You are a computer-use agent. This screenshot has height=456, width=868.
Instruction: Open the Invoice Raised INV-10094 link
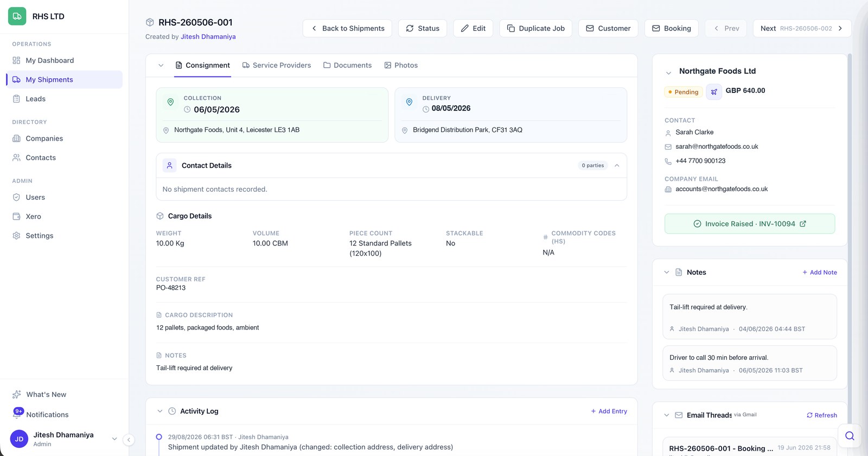[x=750, y=224]
